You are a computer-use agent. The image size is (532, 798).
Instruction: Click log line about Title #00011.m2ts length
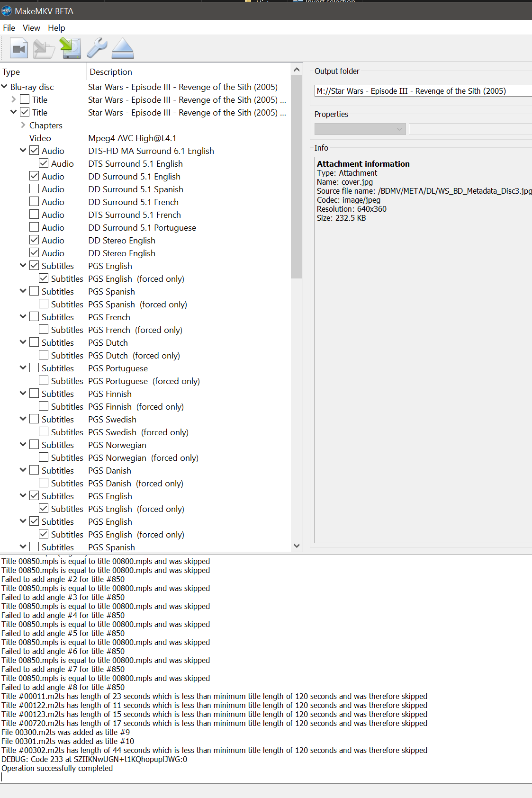pyautogui.click(x=214, y=696)
